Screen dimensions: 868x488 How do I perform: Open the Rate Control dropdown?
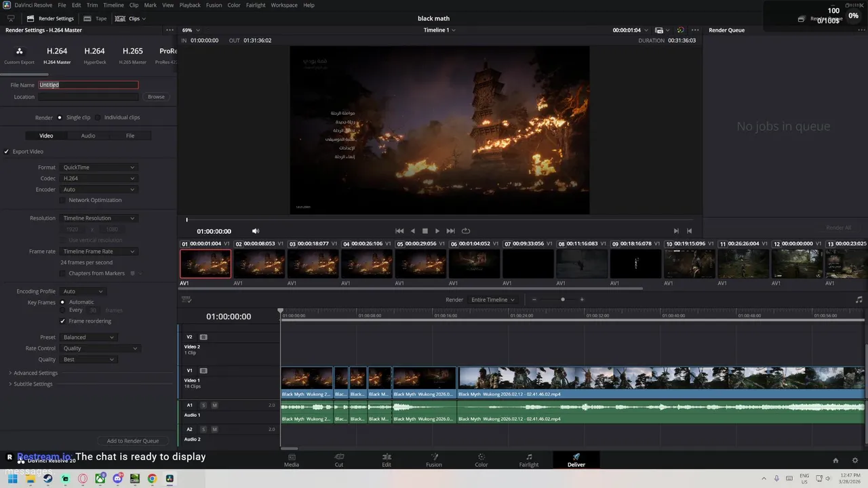[x=100, y=348]
